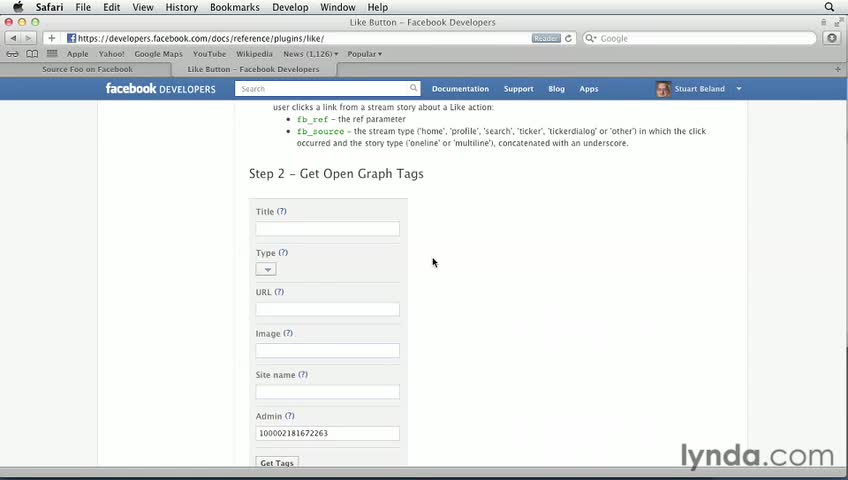This screenshot has height=480, width=848.
Task: Reload the page with the refresh icon
Action: pos(568,38)
